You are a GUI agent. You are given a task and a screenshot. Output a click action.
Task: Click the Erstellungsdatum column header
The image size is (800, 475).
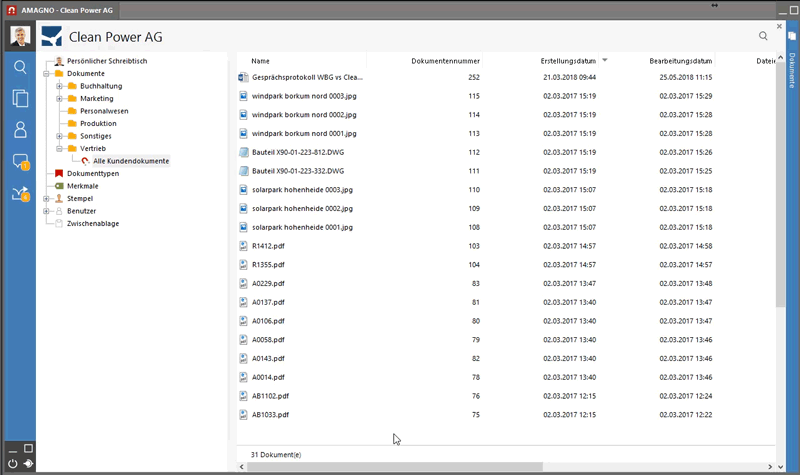pos(568,61)
